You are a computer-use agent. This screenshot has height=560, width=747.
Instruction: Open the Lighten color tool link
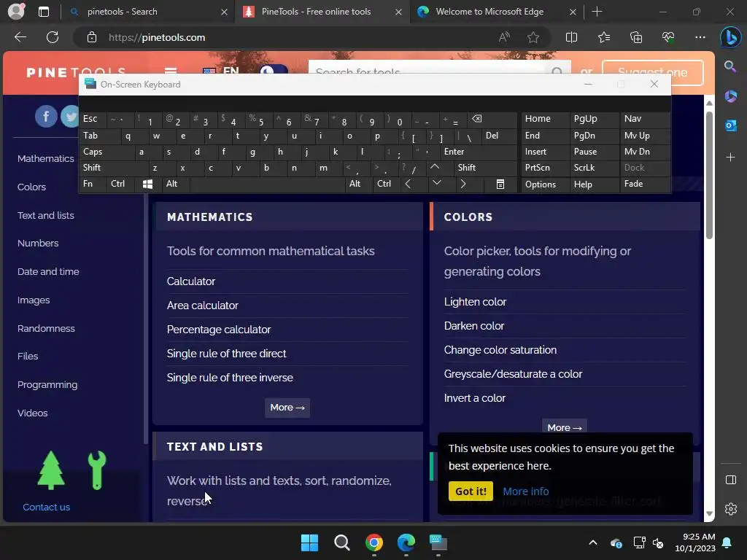coord(475,302)
